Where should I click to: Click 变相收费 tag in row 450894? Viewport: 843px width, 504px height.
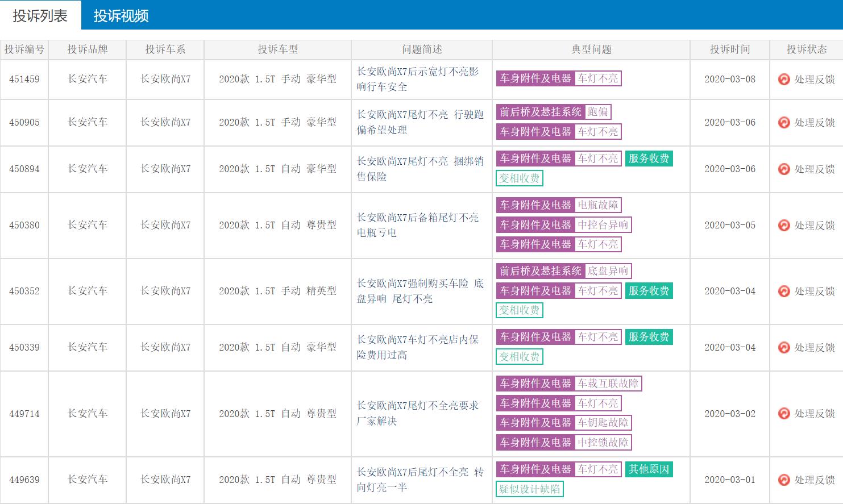point(520,178)
